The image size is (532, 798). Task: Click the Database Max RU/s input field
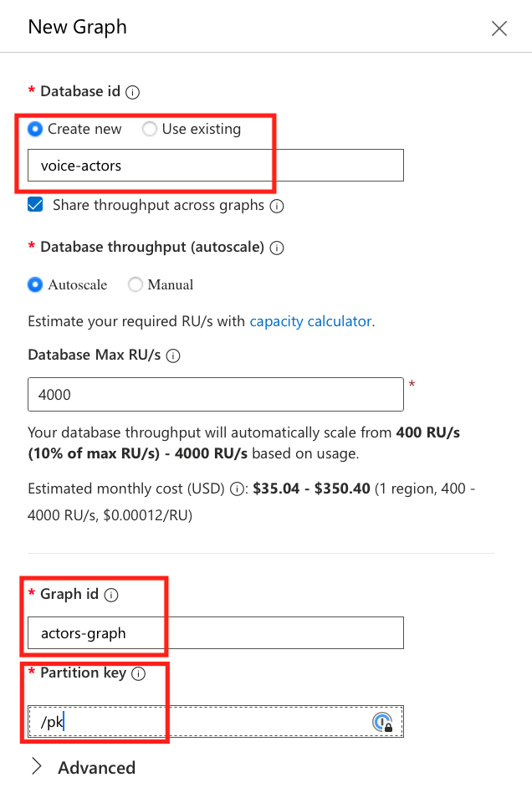point(215,395)
